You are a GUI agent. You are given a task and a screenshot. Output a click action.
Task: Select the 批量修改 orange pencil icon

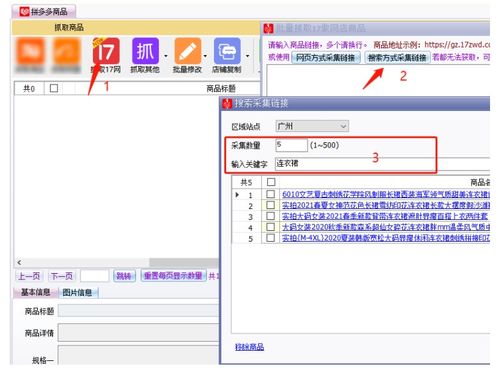coord(187,51)
